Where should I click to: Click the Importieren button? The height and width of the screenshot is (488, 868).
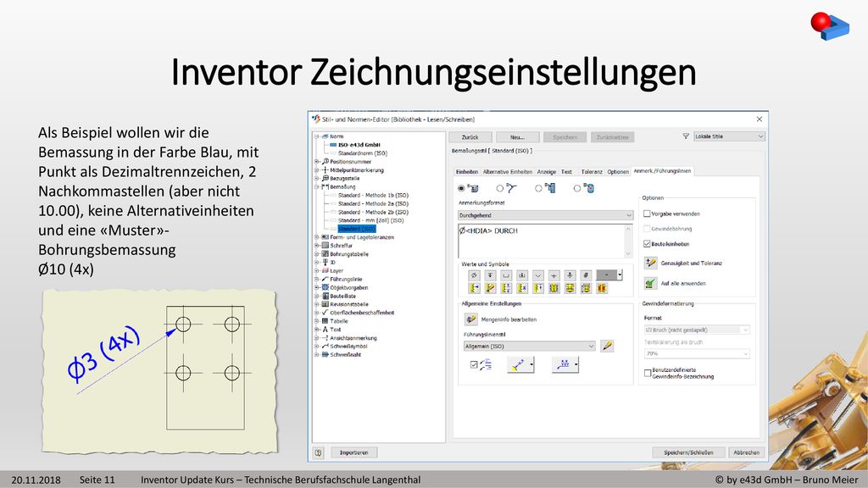(x=353, y=452)
